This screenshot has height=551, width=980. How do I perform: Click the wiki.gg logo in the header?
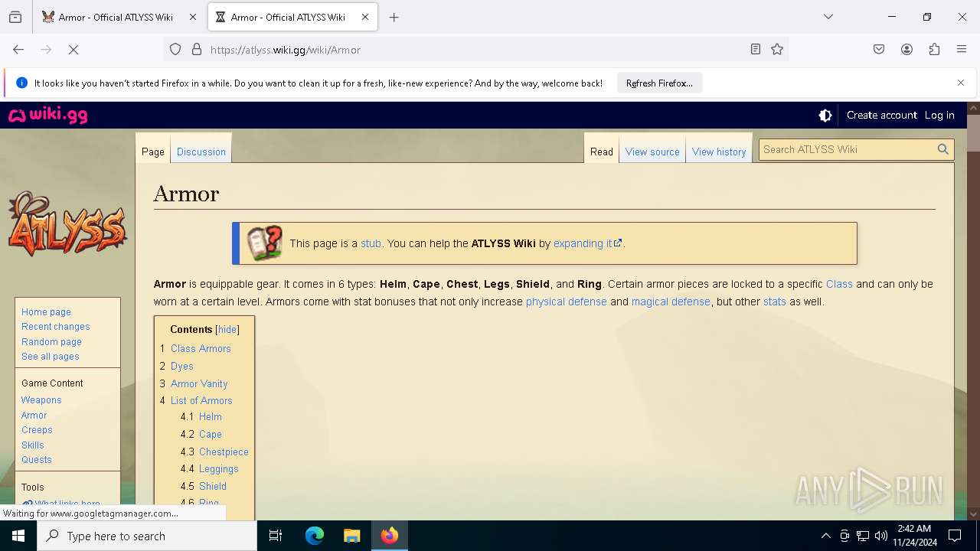(47, 115)
